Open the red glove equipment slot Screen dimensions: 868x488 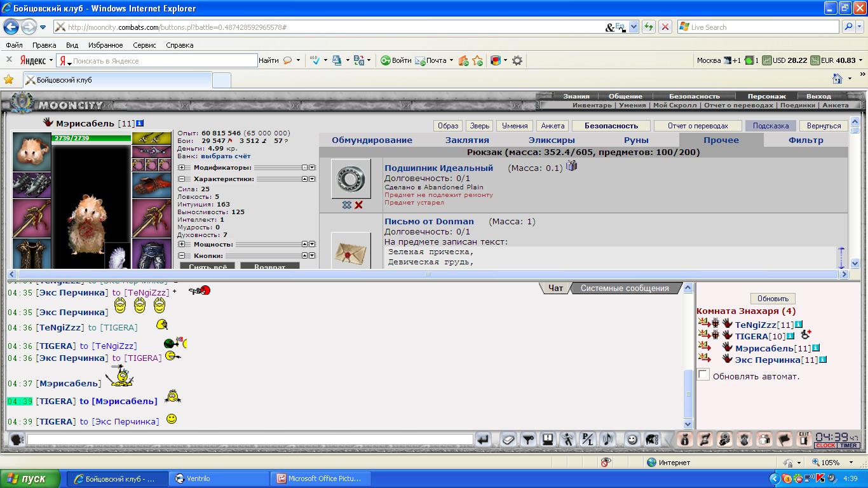click(x=152, y=185)
